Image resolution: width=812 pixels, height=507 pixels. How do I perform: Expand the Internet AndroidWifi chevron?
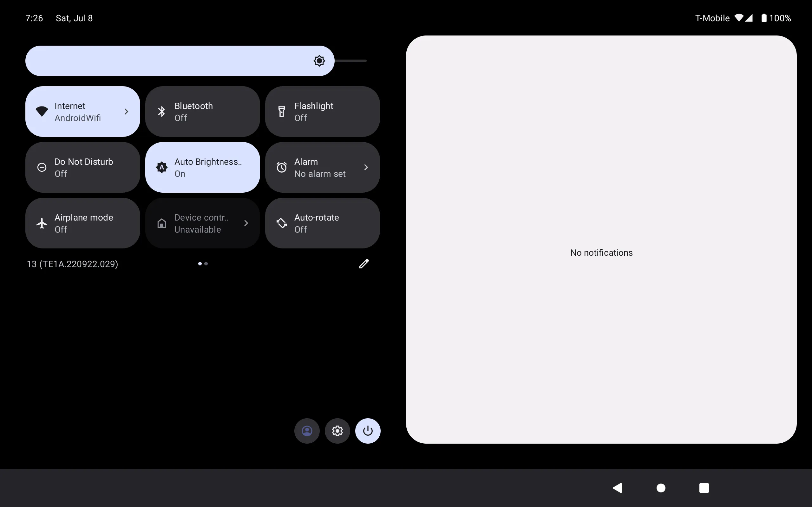point(127,111)
